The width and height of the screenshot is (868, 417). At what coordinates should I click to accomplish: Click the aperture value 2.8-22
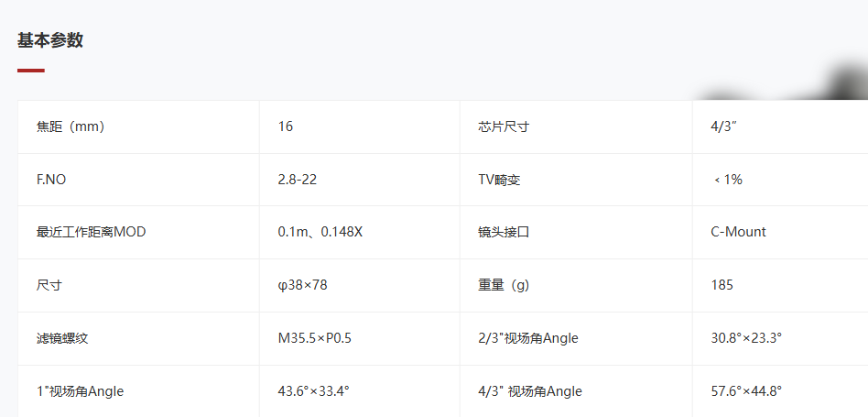tap(298, 180)
